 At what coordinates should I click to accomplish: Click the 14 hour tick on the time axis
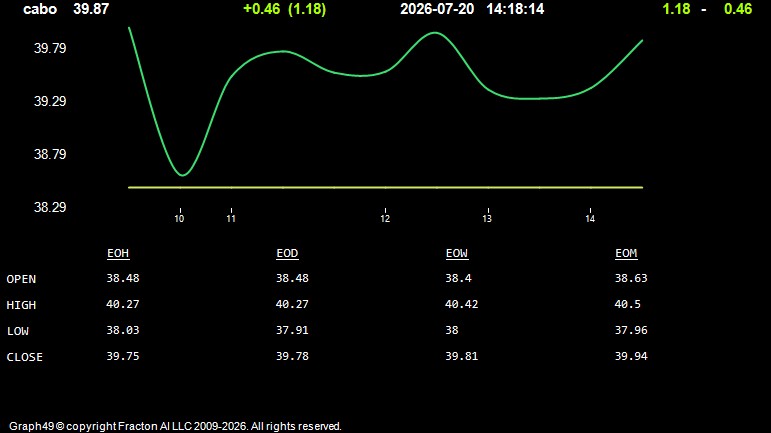[x=590, y=218]
